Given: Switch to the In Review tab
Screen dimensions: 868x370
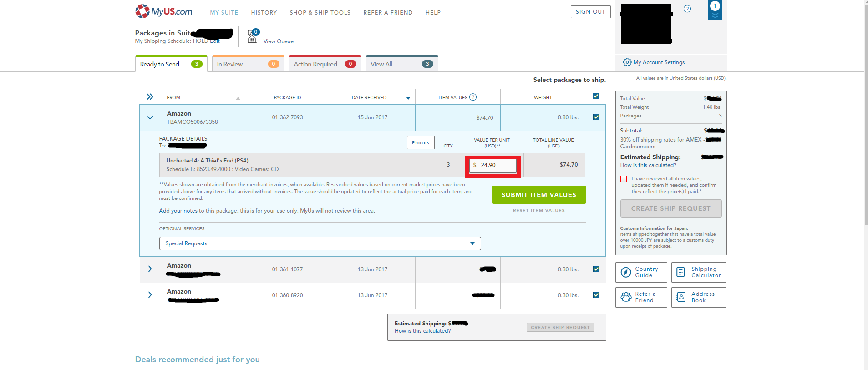Looking at the screenshot, I should click(248, 64).
